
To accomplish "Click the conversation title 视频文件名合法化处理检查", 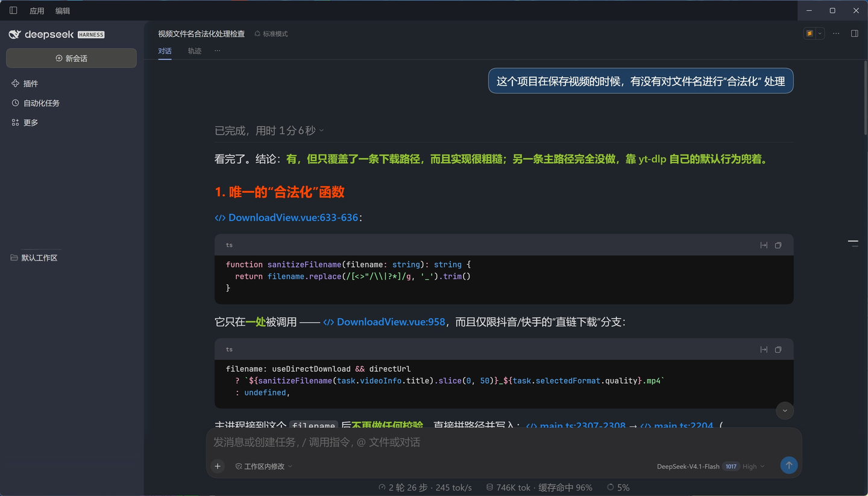I will 201,34.
